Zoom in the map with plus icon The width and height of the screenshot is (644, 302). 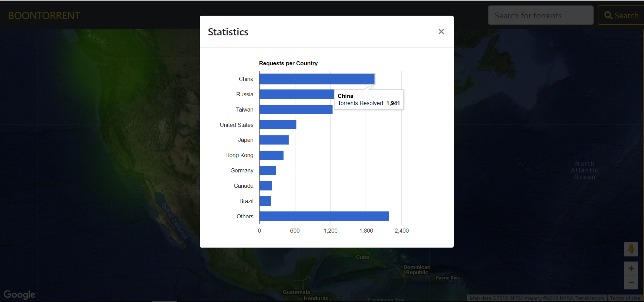point(631,269)
